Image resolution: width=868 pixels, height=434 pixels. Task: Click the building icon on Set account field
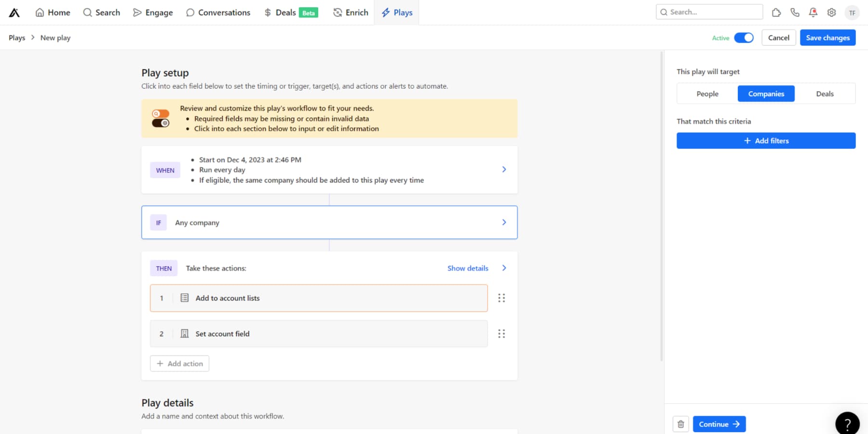tap(184, 333)
